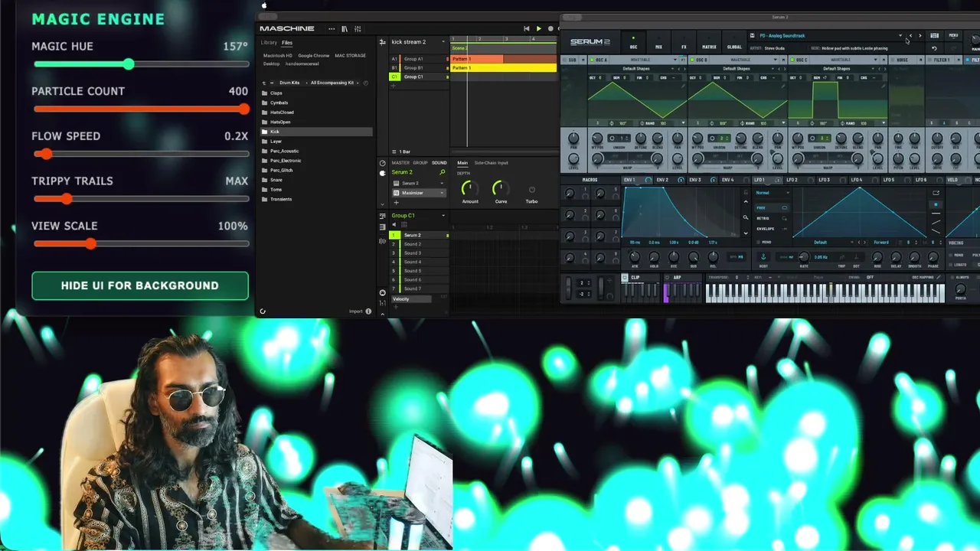Load the next Serum preset
The height and width of the screenshot is (551, 980).
coord(920,36)
